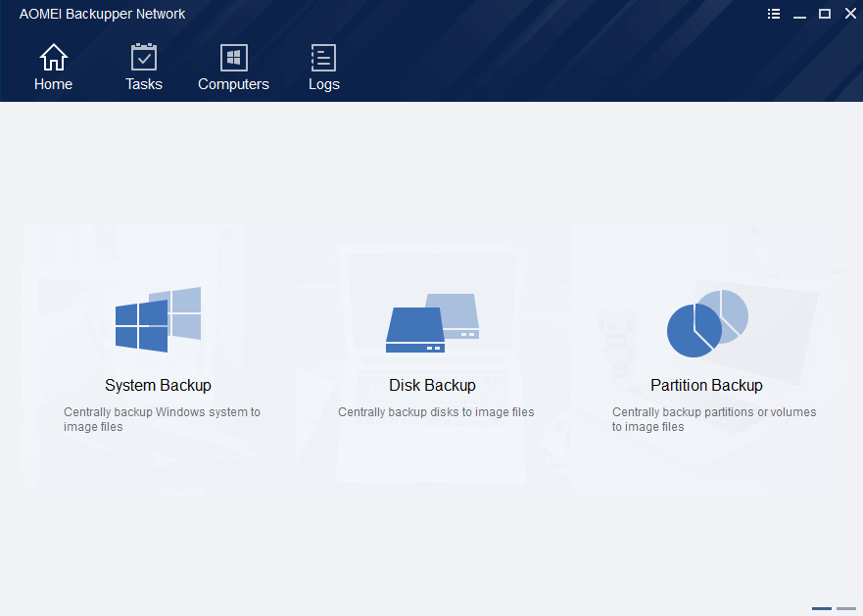Close the AOMEI Backupper window
This screenshot has width=863, height=616.
pos(850,14)
